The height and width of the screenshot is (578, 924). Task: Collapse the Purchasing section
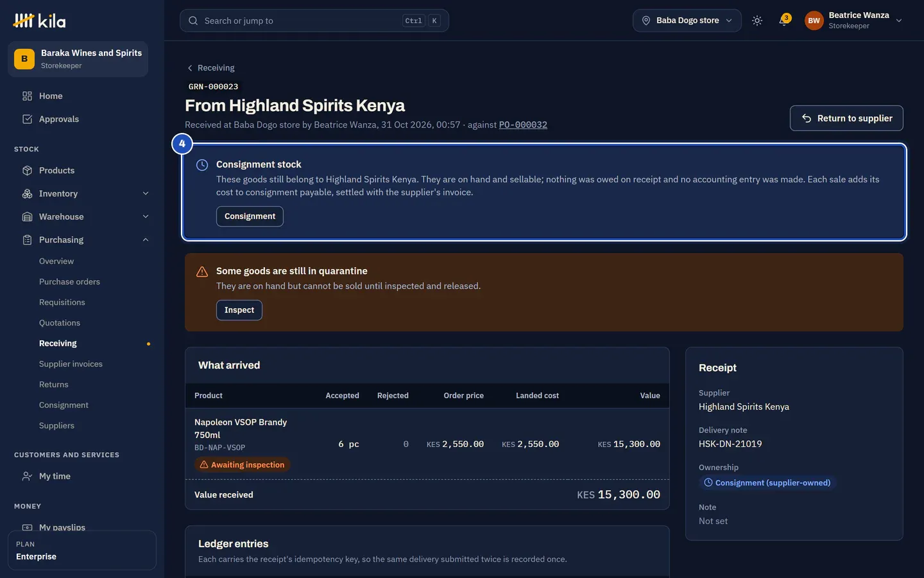click(146, 240)
